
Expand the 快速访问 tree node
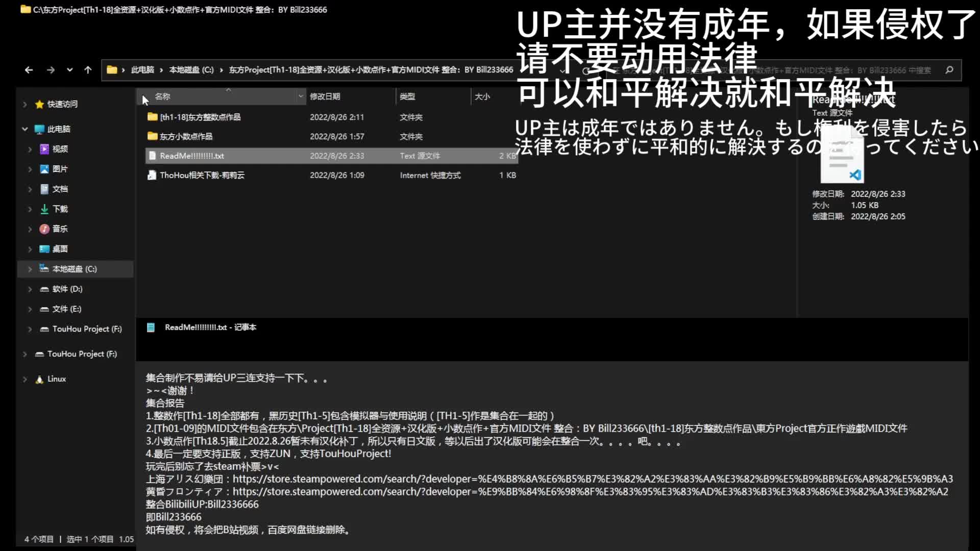coord(25,104)
